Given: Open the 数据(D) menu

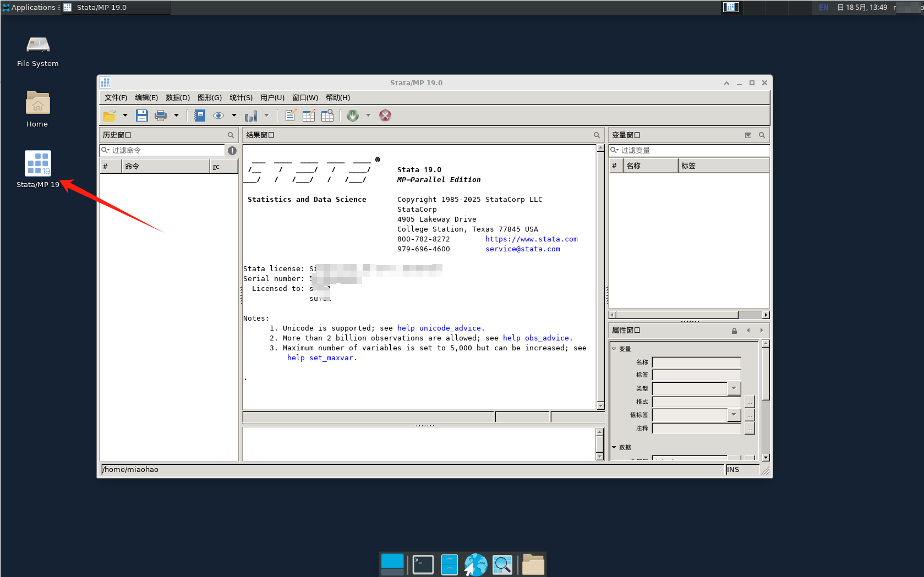Looking at the screenshot, I should (x=178, y=98).
